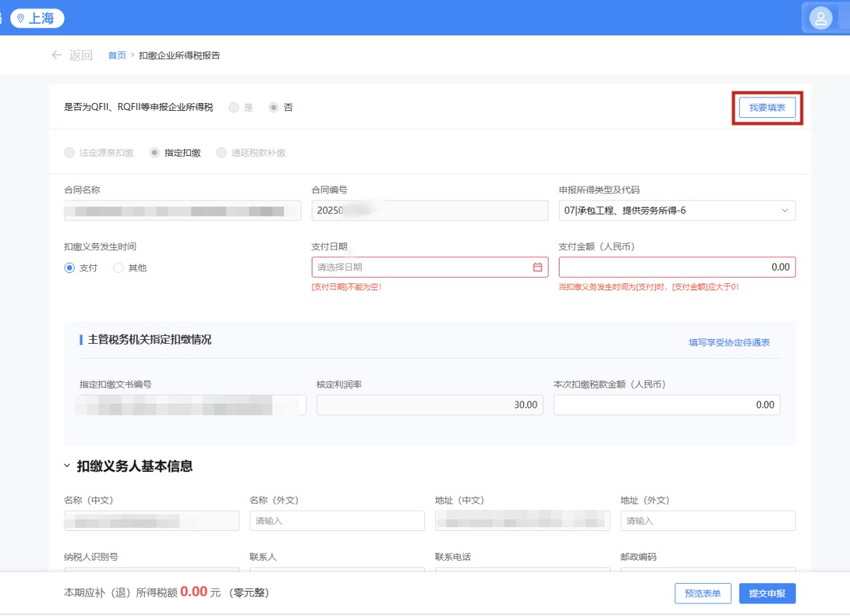Click the 支付金额 must exceed 0 error message
The width and height of the screenshot is (850, 616).
[649, 287]
